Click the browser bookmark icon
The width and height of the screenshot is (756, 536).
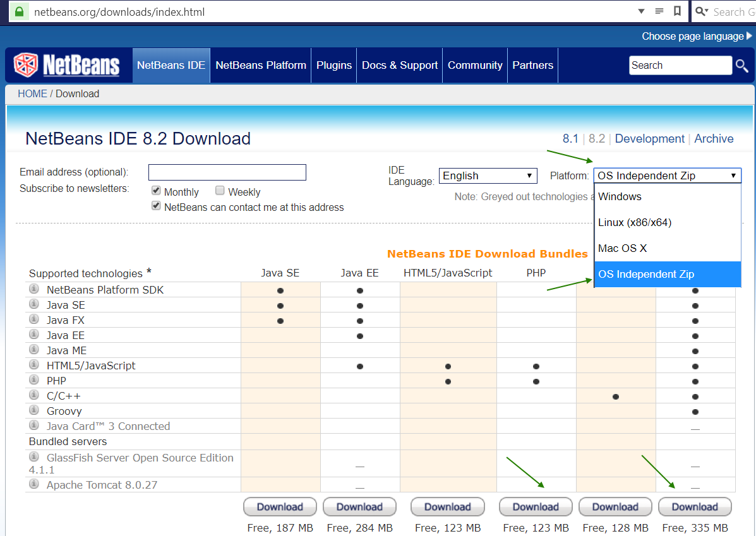click(x=677, y=11)
